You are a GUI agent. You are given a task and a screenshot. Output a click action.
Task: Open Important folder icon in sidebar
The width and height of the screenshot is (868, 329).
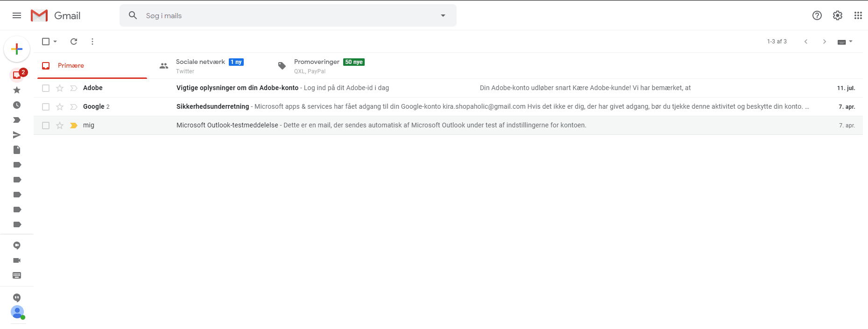point(17,120)
